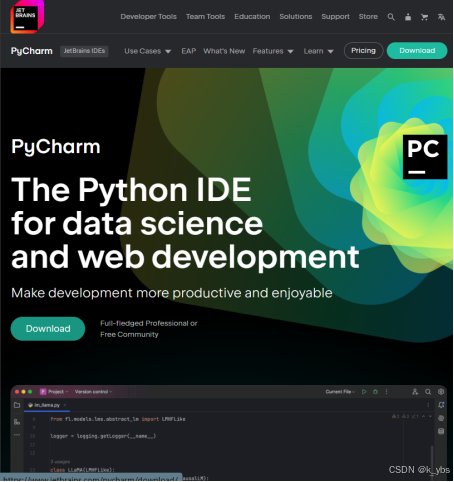Open the site search icon
Viewport: 454px width, 482px height.
pyautogui.click(x=391, y=17)
